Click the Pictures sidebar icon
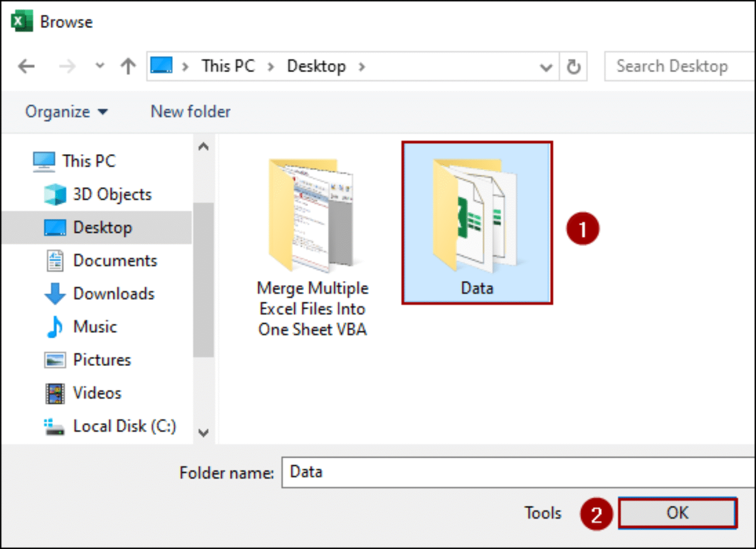The height and width of the screenshot is (549, 756). click(54, 360)
